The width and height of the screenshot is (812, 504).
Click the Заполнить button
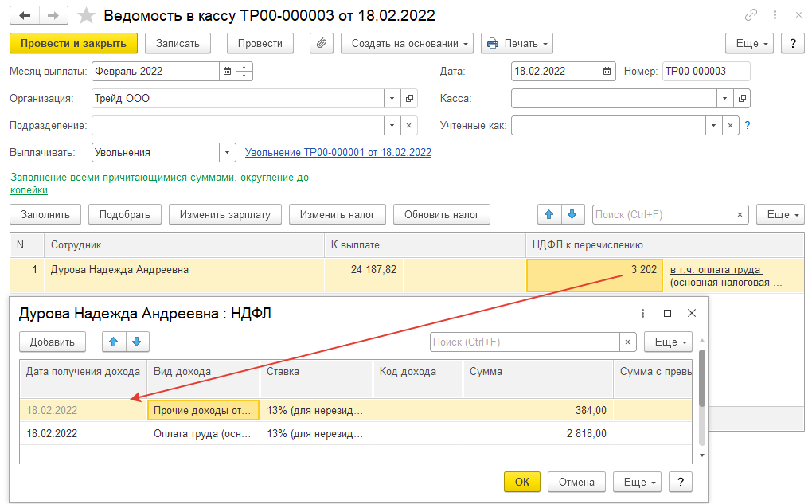pos(45,214)
